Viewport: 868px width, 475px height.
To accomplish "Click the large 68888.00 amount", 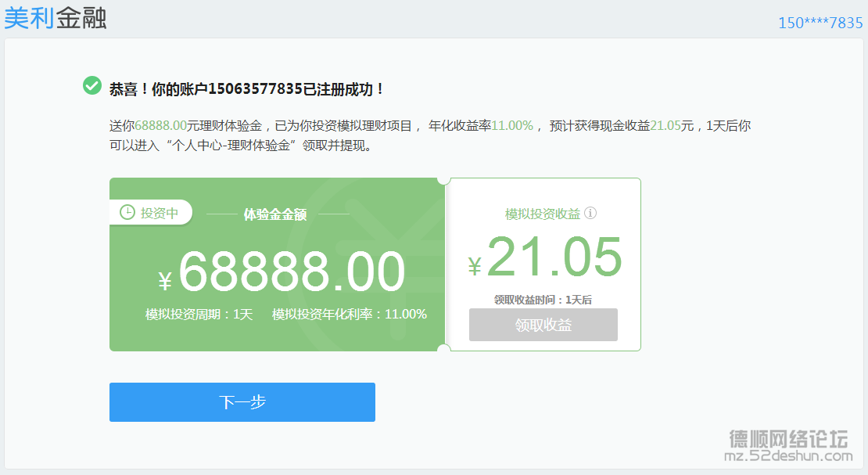I will (x=292, y=272).
